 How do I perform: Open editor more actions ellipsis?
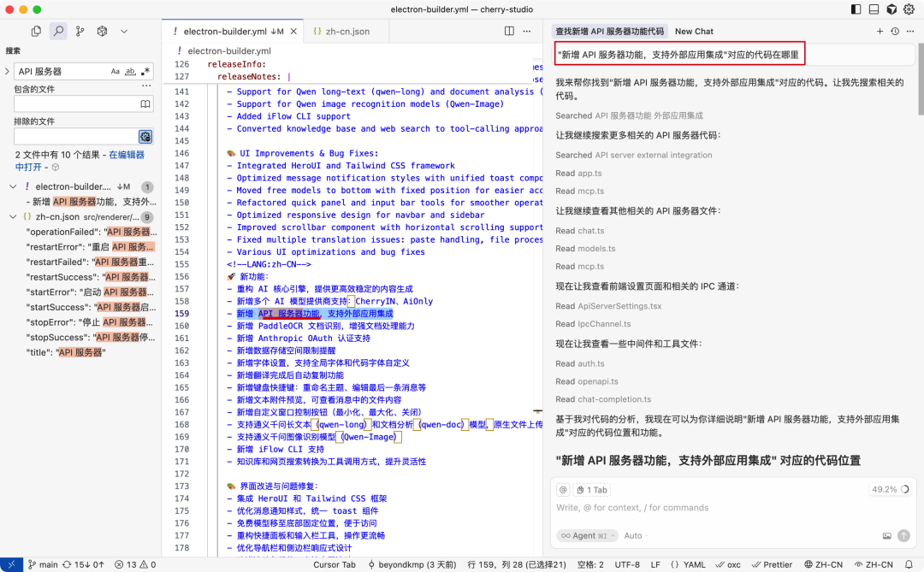pos(527,32)
